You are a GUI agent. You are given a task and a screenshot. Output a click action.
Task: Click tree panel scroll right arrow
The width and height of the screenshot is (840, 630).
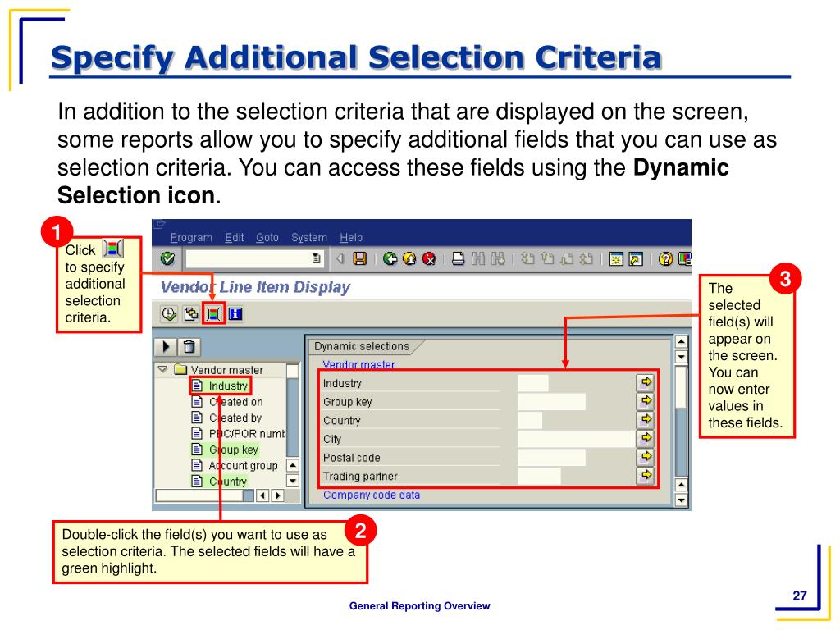[x=277, y=495]
